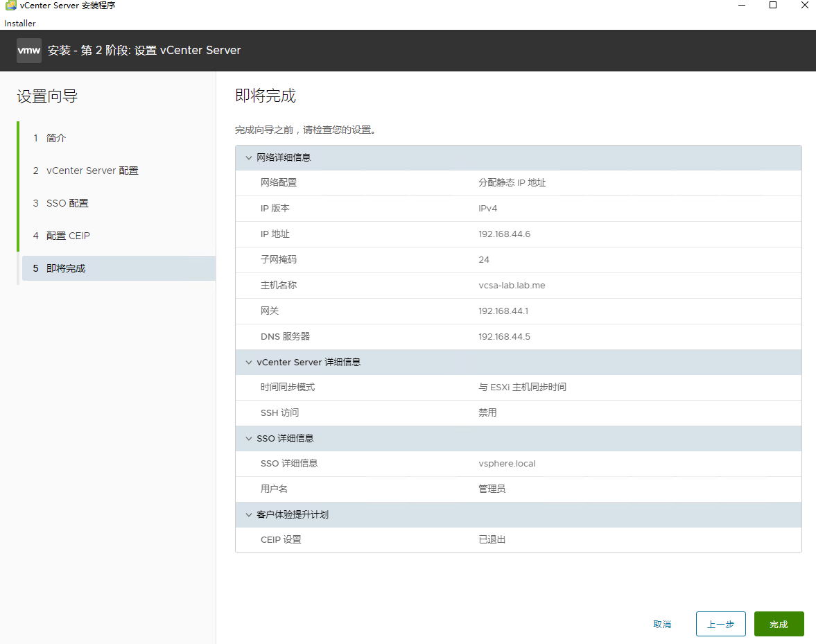
Task: Select the DNS server value 192.168.44.5
Action: pos(504,337)
